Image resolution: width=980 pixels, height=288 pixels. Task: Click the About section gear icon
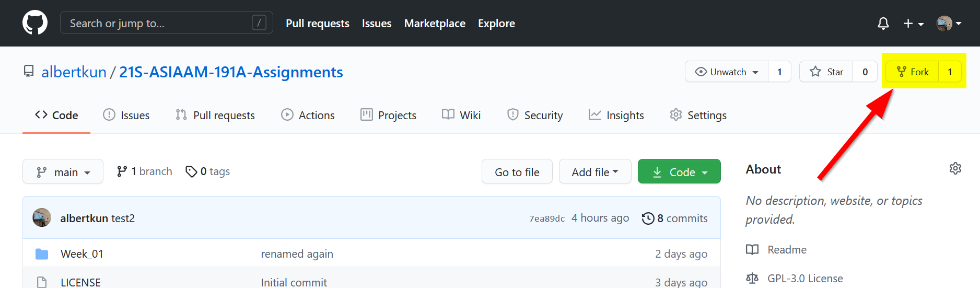(955, 168)
